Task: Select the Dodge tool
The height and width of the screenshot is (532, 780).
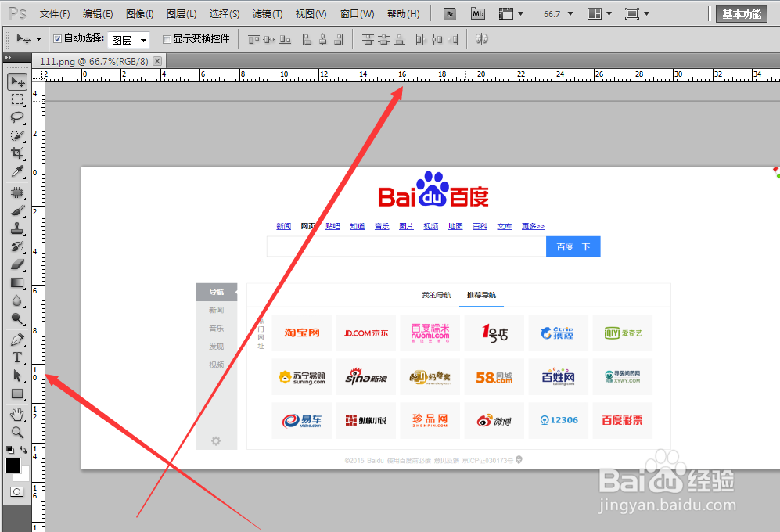Action: click(x=17, y=318)
